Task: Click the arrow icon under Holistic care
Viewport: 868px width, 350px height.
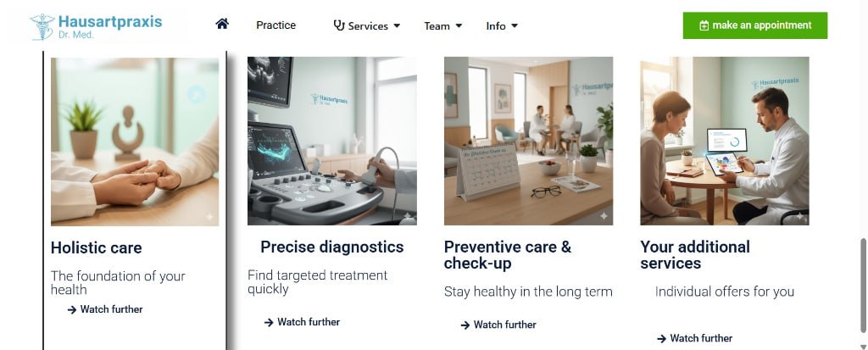Action: 72,309
